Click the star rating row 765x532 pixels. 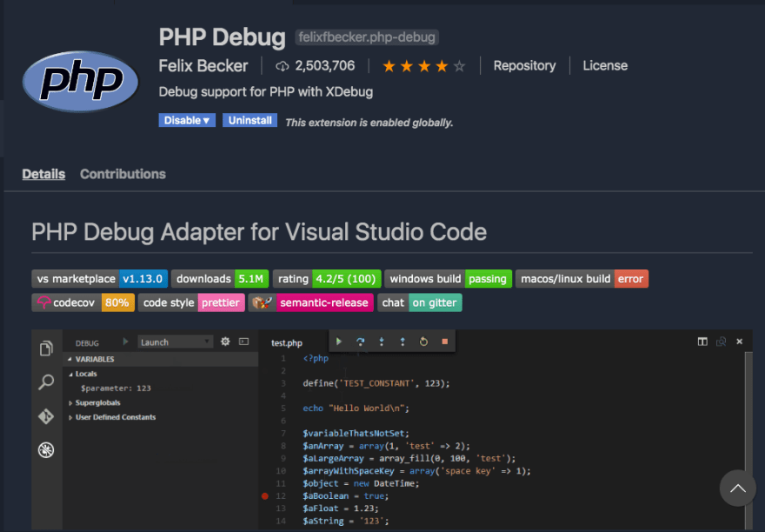tap(424, 66)
